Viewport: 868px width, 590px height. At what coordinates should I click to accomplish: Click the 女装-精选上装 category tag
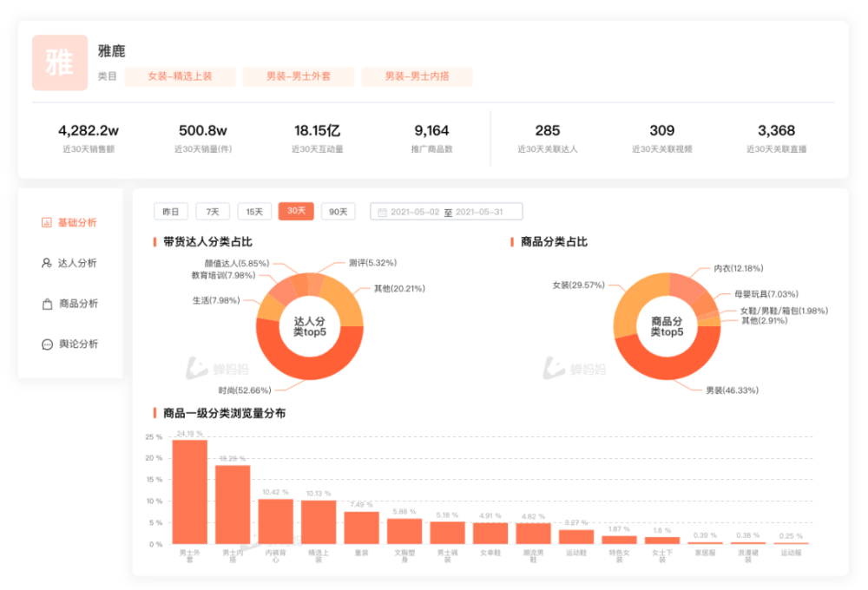coord(180,76)
